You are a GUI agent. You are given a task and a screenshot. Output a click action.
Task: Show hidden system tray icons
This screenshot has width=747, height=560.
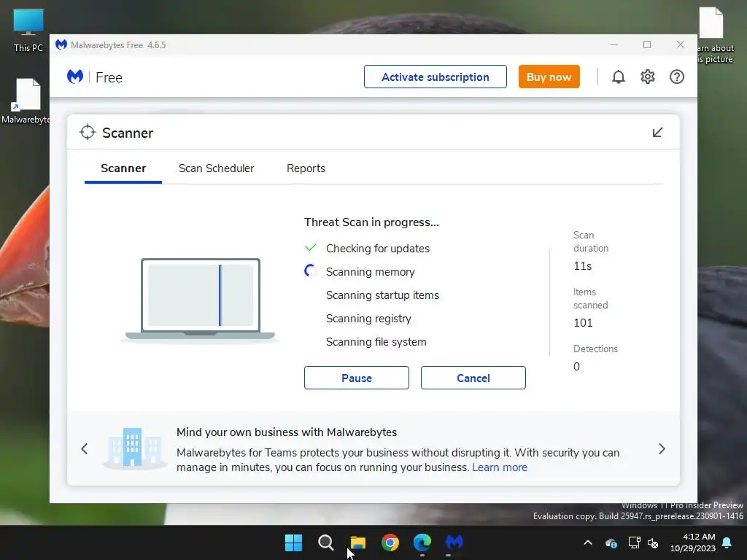pyautogui.click(x=588, y=542)
